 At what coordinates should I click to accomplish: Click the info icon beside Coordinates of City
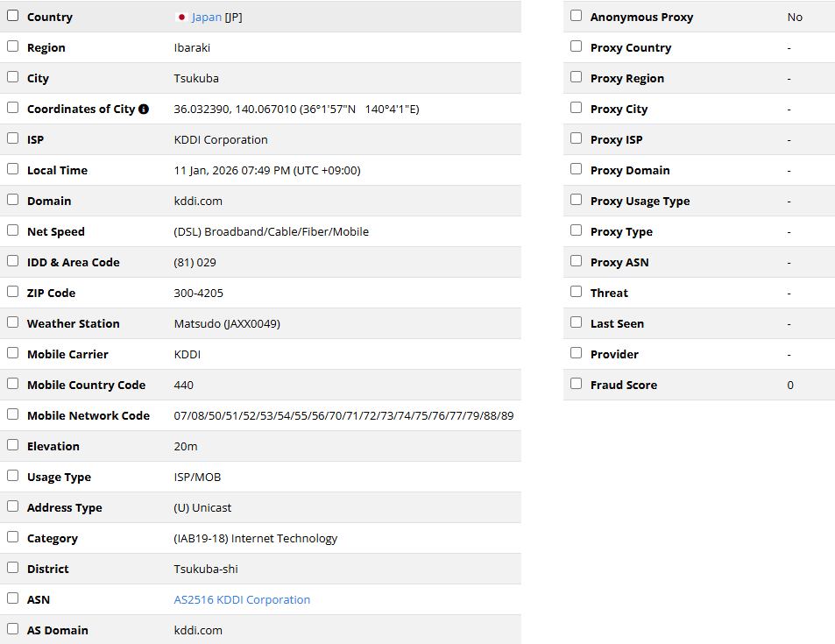pos(144,110)
